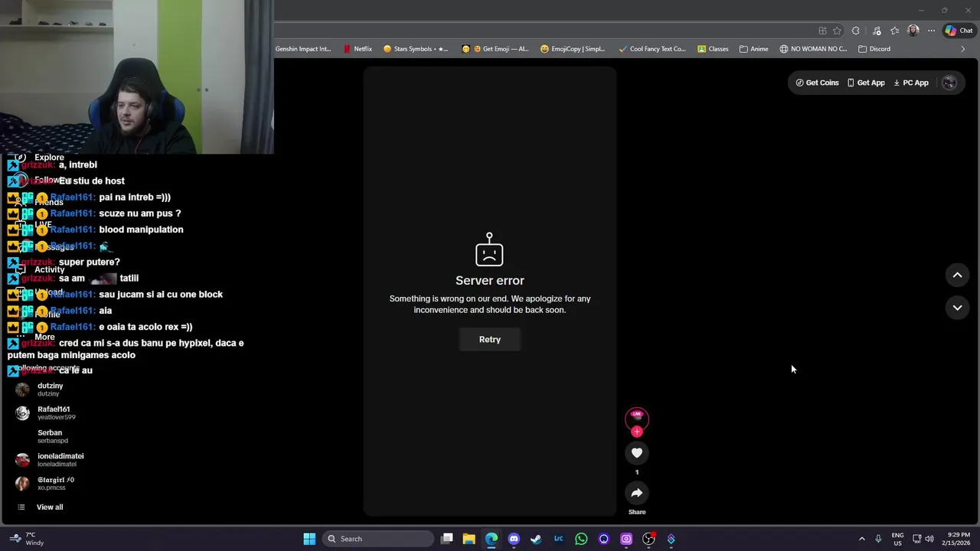This screenshot has width=980, height=551.
Task: Click Get Coins
Action: 817,83
